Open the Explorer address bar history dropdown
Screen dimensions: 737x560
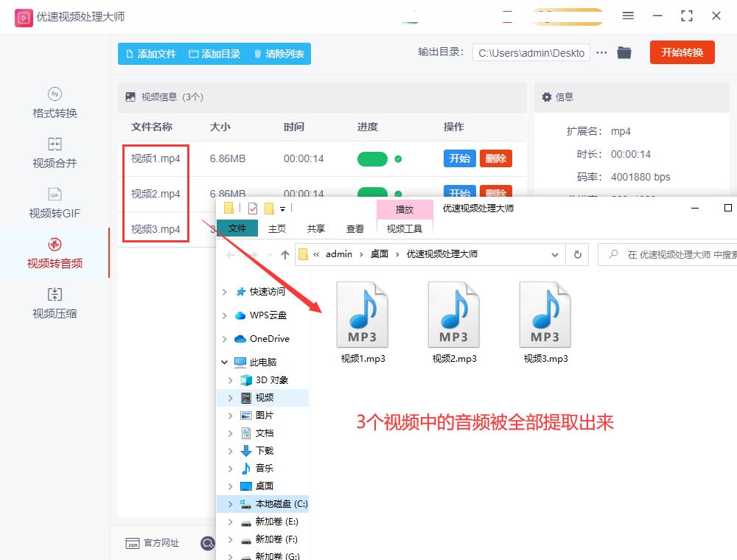[555, 255]
